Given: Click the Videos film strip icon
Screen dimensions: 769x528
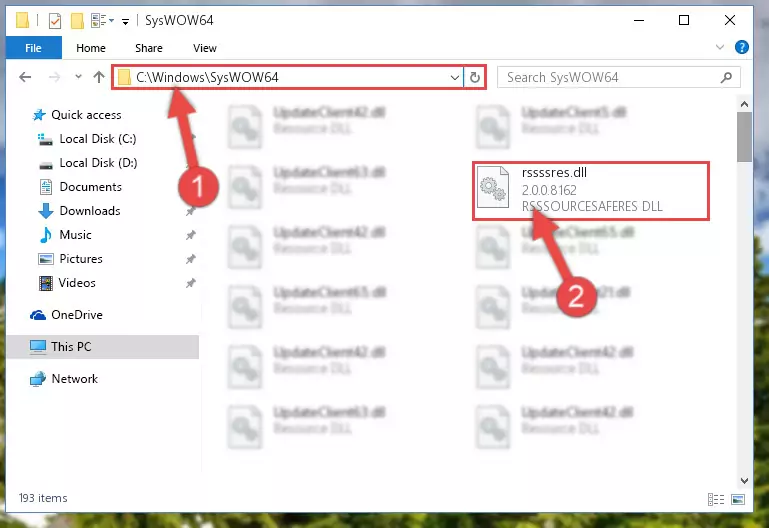Looking at the screenshot, I should (46, 283).
